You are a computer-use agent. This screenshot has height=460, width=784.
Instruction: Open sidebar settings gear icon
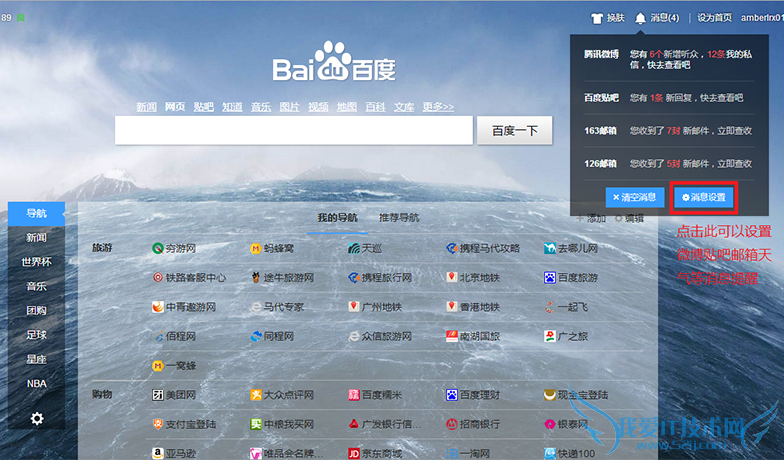36,418
